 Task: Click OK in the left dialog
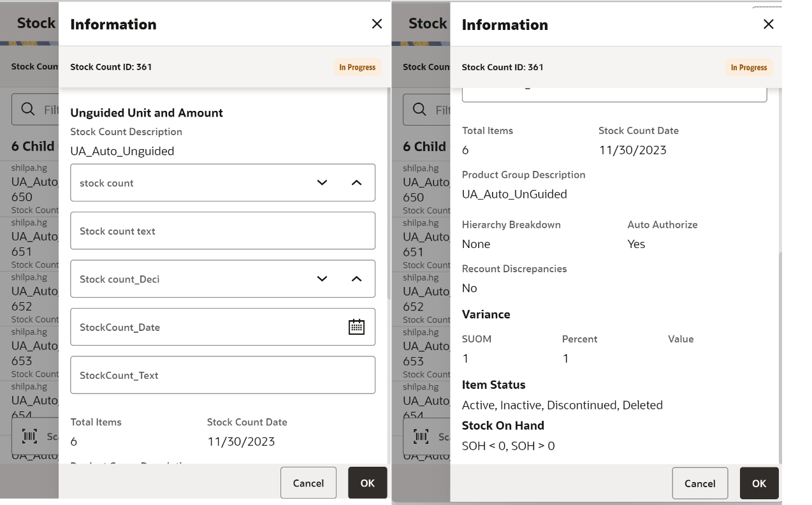point(367,483)
